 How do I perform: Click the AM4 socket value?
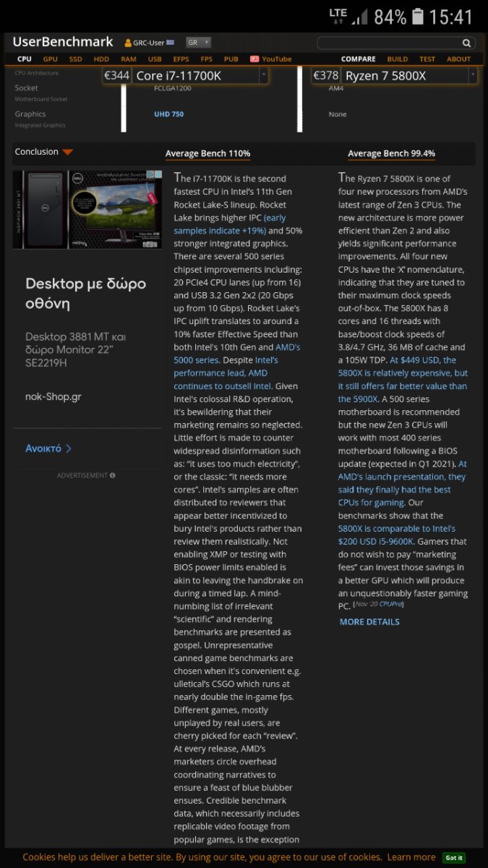tap(335, 88)
